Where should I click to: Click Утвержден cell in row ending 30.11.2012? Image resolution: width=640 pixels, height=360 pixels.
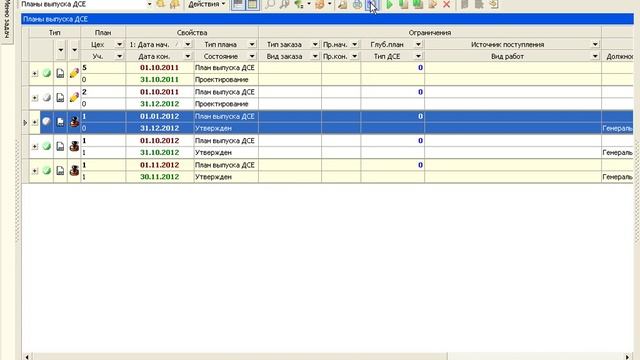point(226,177)
